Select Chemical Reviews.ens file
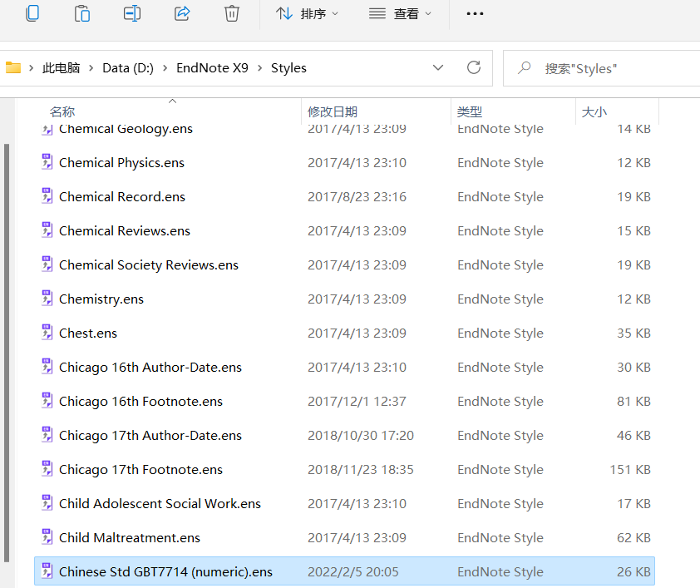The image size is (700, 588). pyautogui.click(x=344, y=231)
